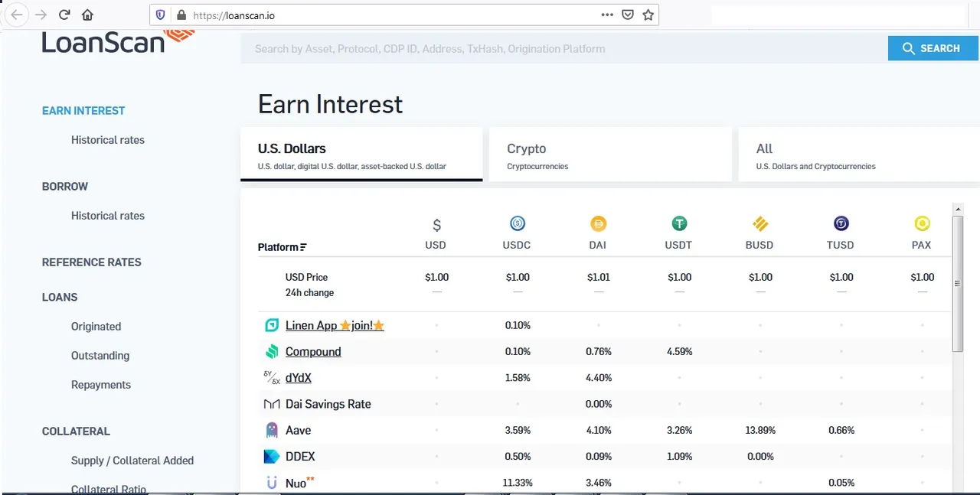The width and height of the screenshot is (980, 495).
Task: Click the Linen App logo icon
Action: pyautogui.click(x=271, y=325)
